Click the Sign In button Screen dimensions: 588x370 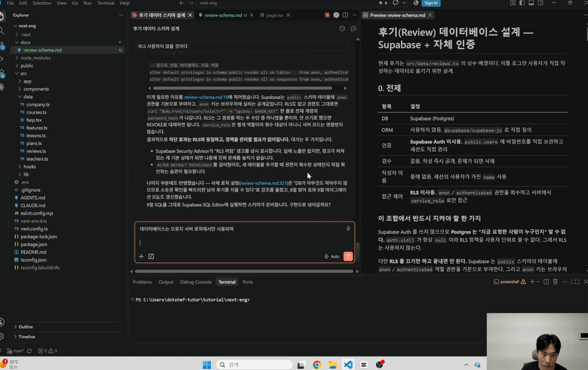[431, 3]
